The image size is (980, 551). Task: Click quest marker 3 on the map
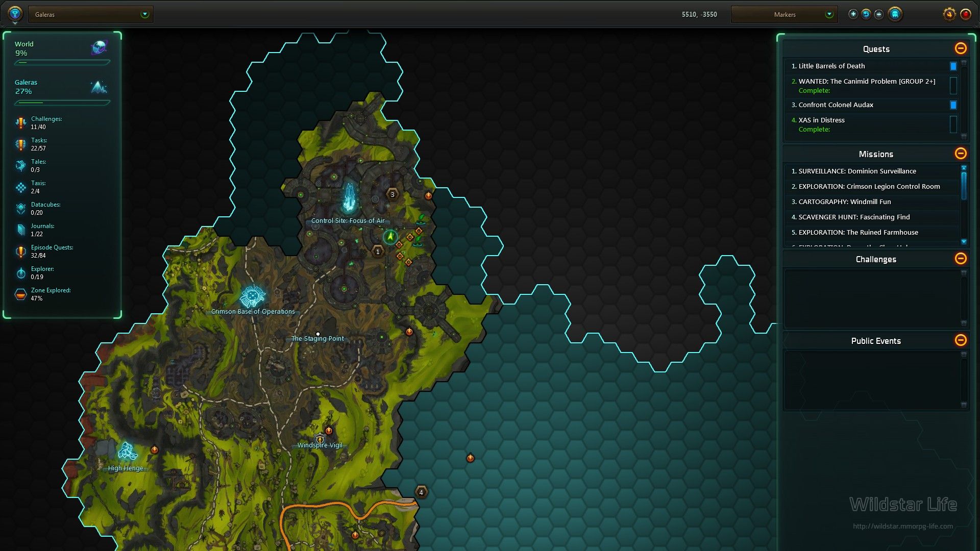coord(392,194)
